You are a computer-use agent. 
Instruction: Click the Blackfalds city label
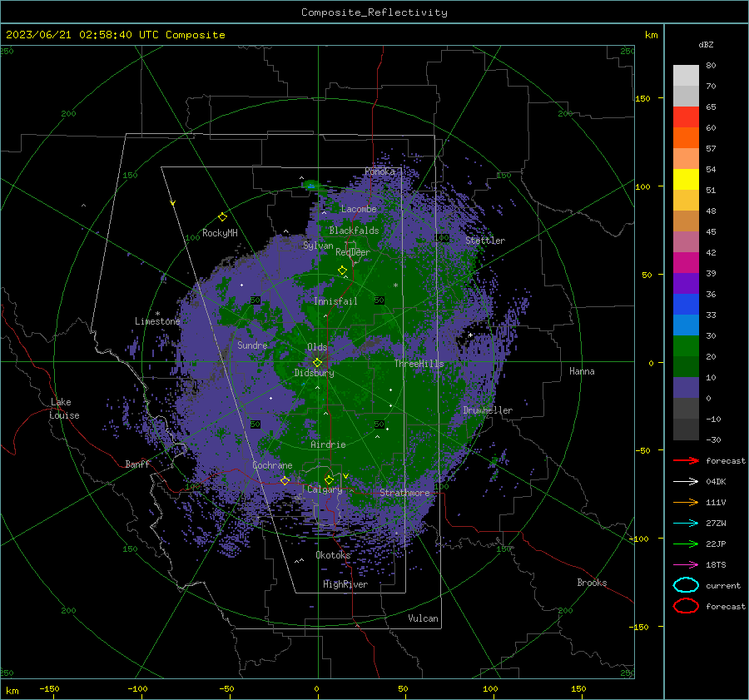354,231
